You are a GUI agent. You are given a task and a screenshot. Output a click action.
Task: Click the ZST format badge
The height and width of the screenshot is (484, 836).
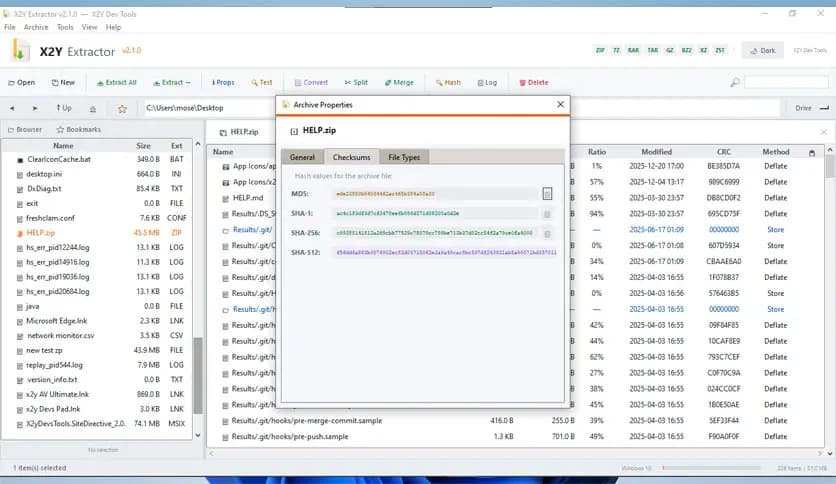coord(720,50)
